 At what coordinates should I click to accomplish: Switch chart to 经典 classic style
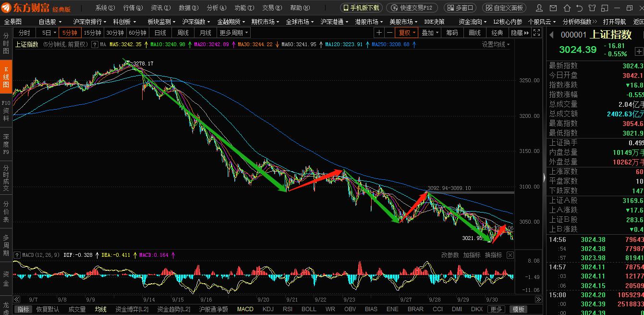(497, 32)
